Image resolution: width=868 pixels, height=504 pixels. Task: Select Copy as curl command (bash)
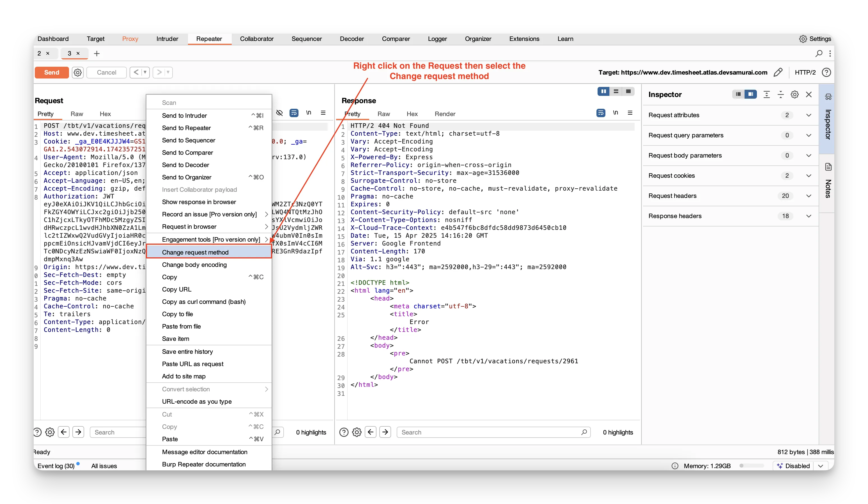(x=209, y=302)
